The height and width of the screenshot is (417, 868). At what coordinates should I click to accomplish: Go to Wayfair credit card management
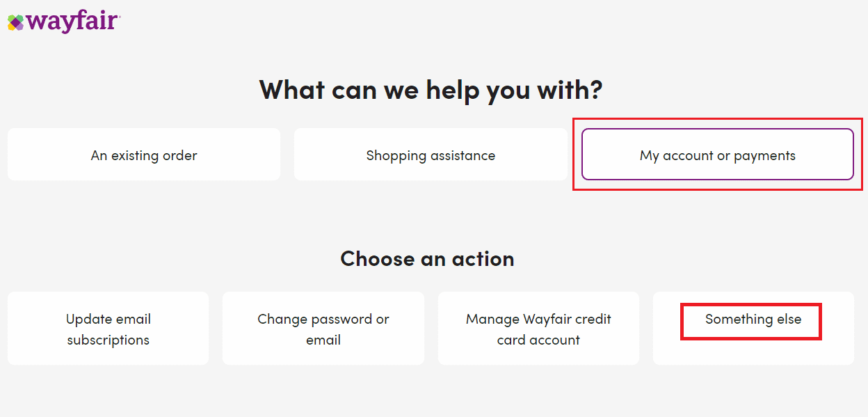[538, 329]
